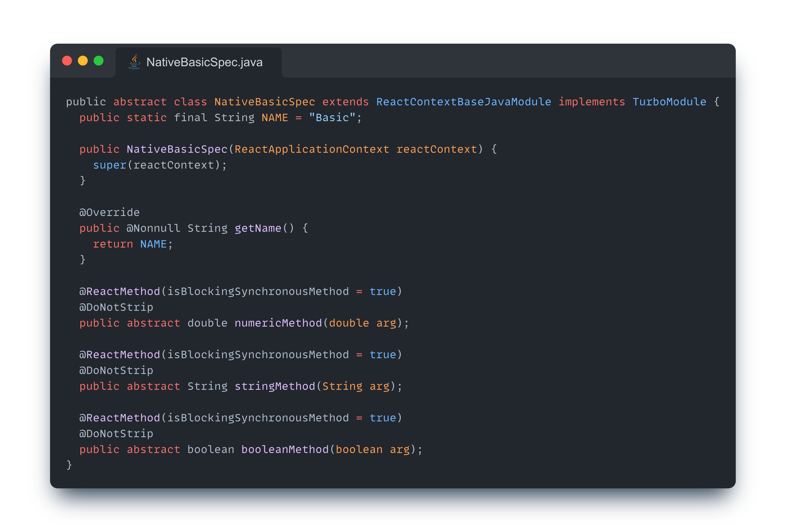Click the @Override annotation

click(x=109, y=212)
